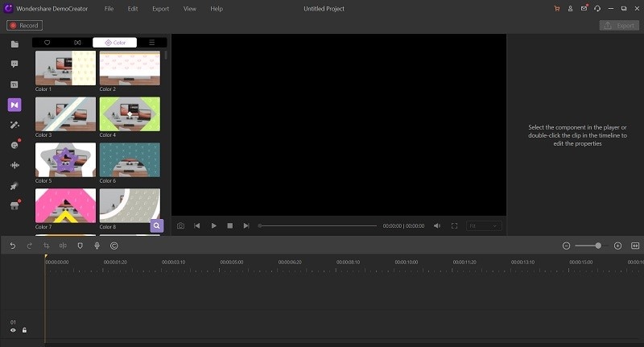
Task: Undo the last action
Action: click(13, 246)
